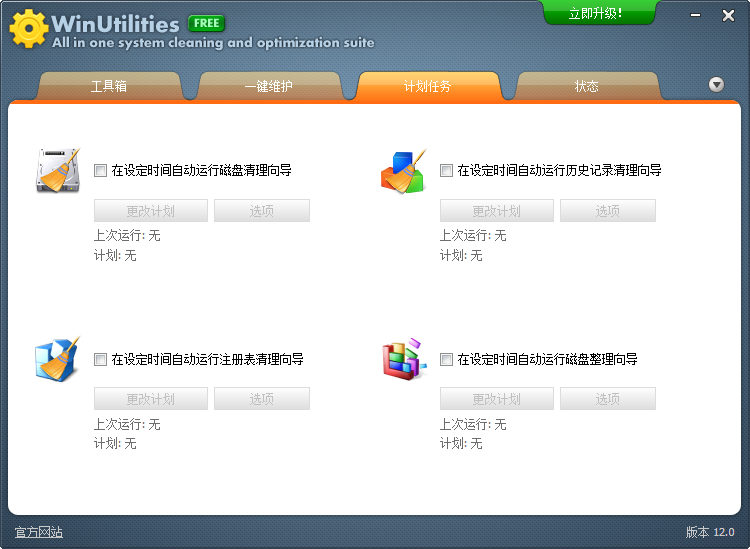Enable scheduled 磁盘清理向导 checkbox
750x549 pixels.
coord(100,171)
